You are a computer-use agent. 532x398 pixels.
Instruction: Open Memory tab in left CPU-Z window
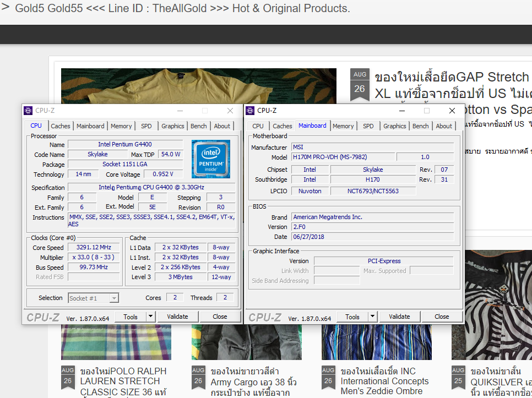click(x=121, y=126)
